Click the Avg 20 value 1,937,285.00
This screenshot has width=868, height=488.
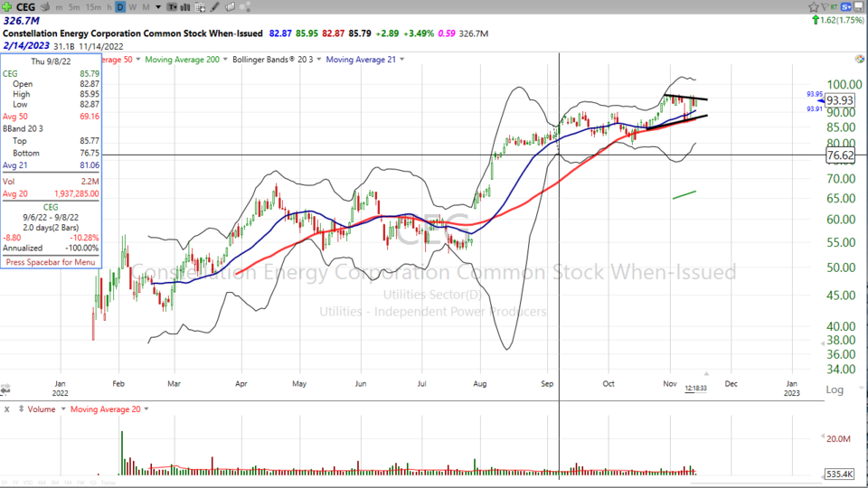click(76, 193)
